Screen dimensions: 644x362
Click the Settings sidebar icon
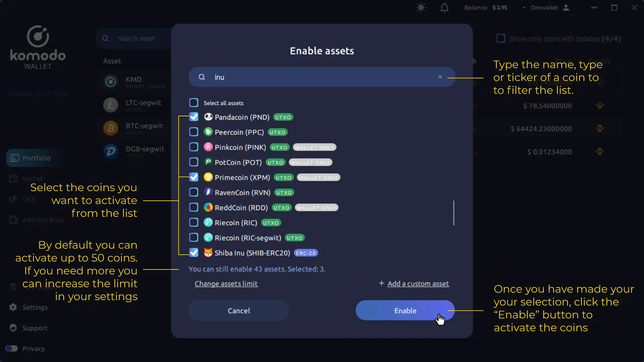(x=13, y=307)
